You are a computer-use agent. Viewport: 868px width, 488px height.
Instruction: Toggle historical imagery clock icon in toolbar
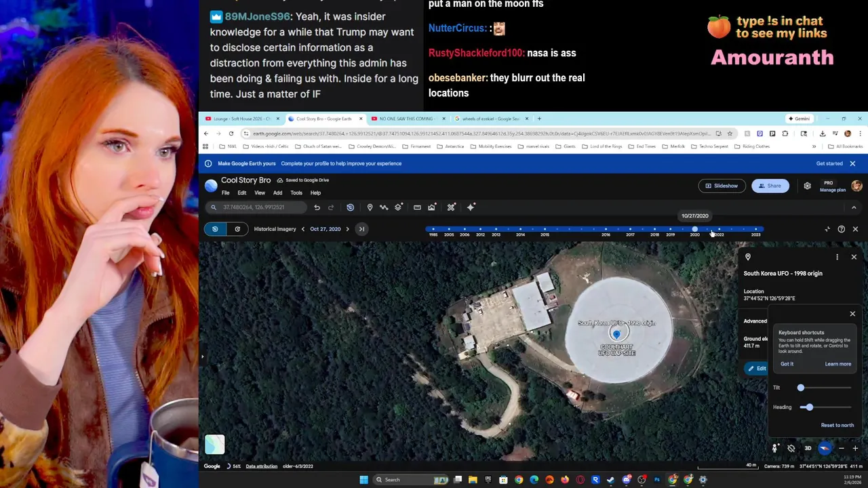[350, 207]
